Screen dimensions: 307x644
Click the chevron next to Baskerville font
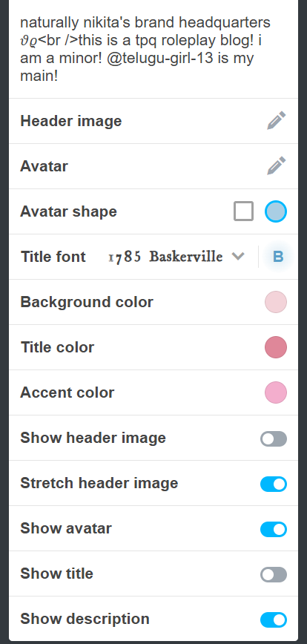238,257
